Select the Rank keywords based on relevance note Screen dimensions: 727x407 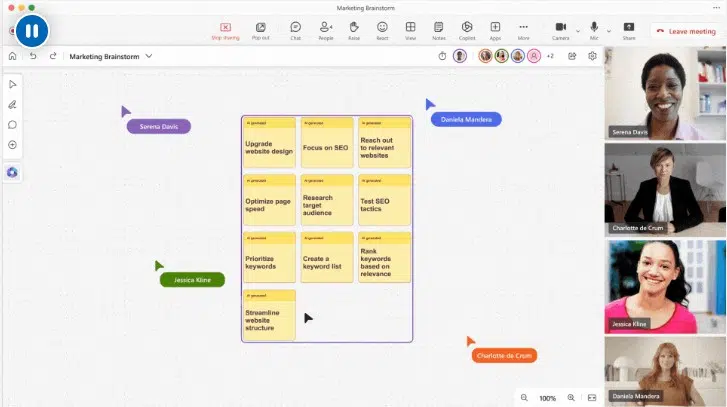pyautogui.click(x=384, y=257)
